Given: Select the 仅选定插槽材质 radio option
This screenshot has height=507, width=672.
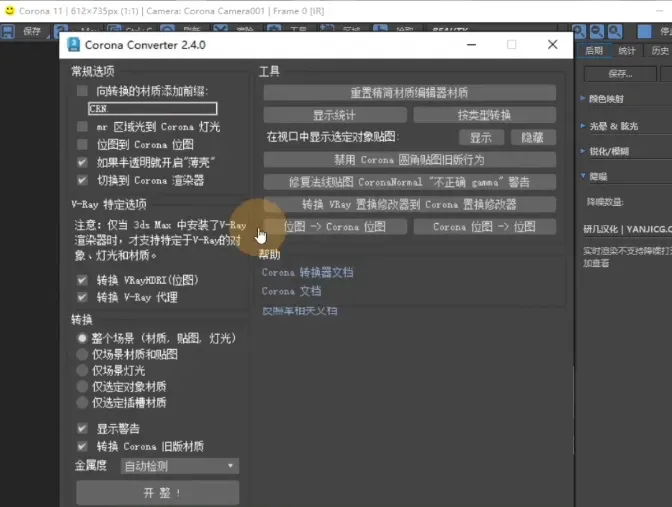Looking at the screenshot, I should (x=82, y=402).
